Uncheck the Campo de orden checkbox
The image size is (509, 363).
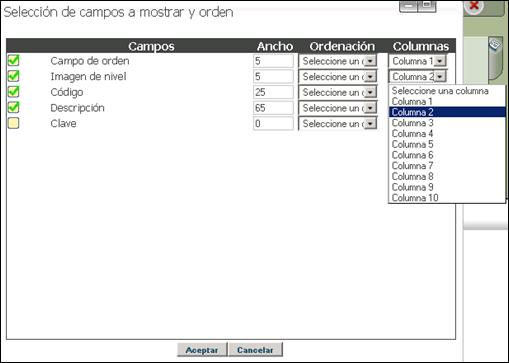[x=14, y=61]
